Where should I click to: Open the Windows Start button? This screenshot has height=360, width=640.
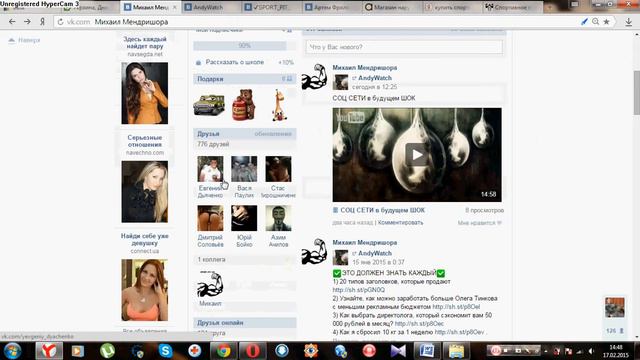pos(13,351)
